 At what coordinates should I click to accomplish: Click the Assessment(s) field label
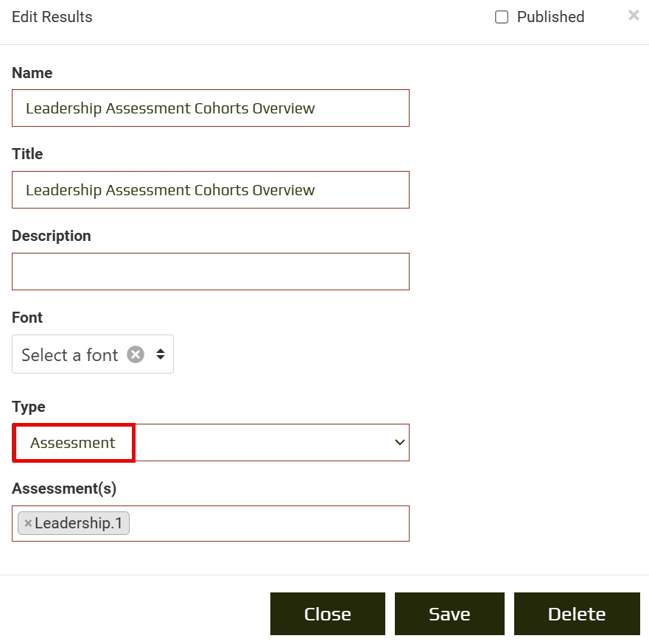tap(64, 489)
